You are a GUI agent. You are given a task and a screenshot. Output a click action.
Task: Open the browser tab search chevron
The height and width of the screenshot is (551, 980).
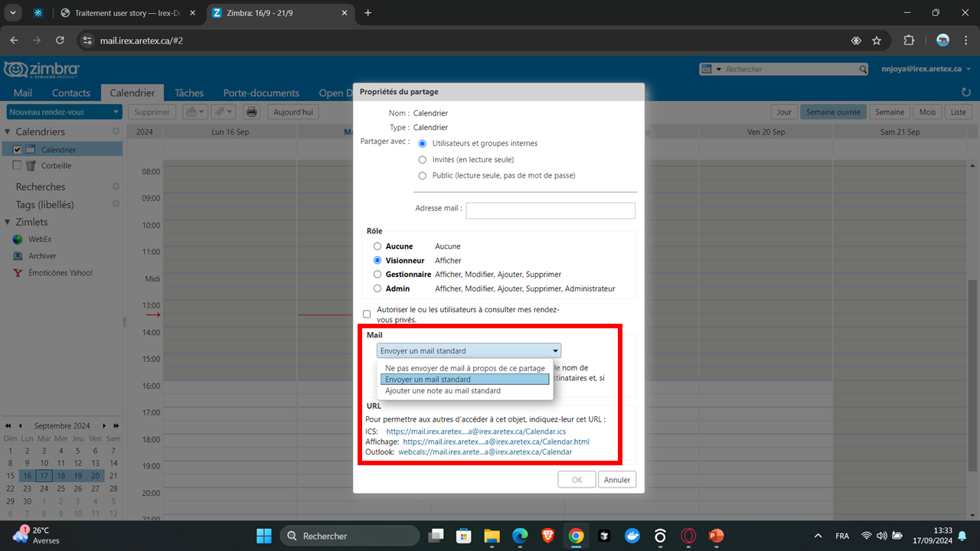13,13
